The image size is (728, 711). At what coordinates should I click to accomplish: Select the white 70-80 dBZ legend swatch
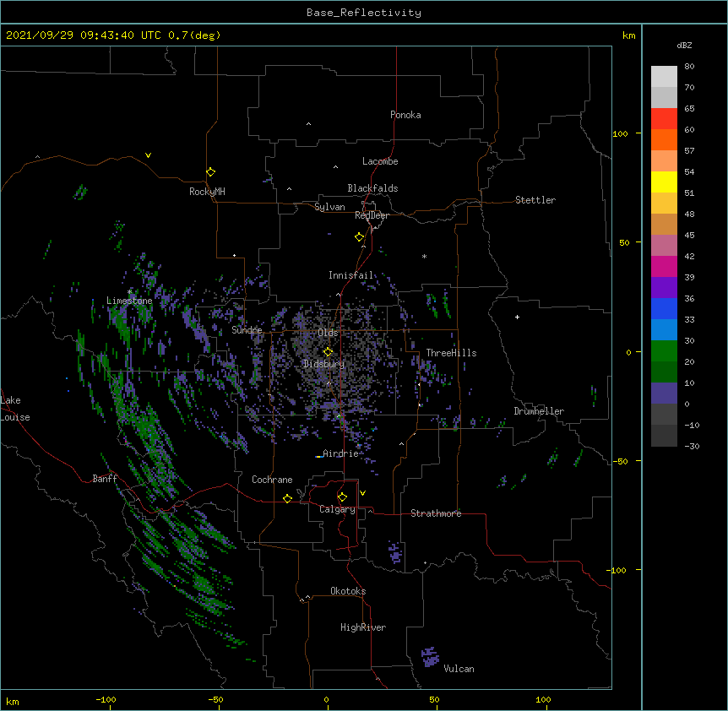[x=664, y=77]
